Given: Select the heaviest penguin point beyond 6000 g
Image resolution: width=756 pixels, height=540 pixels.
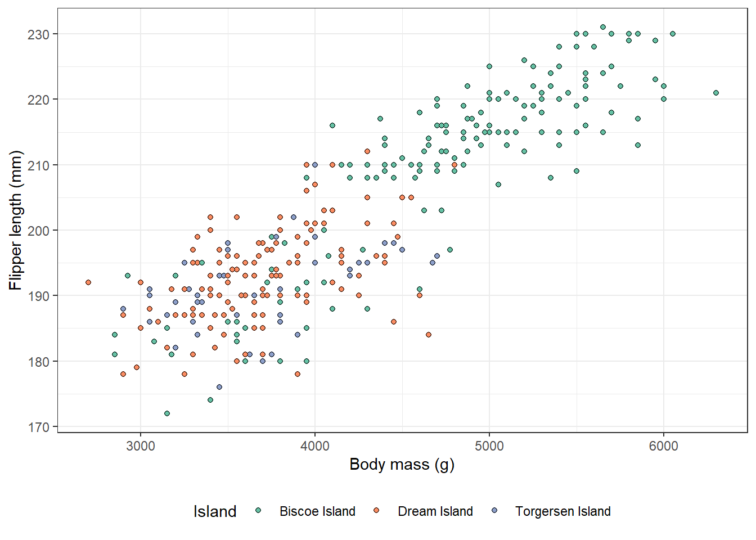Looking at the screenshot, I should click(x=716, y=93).
